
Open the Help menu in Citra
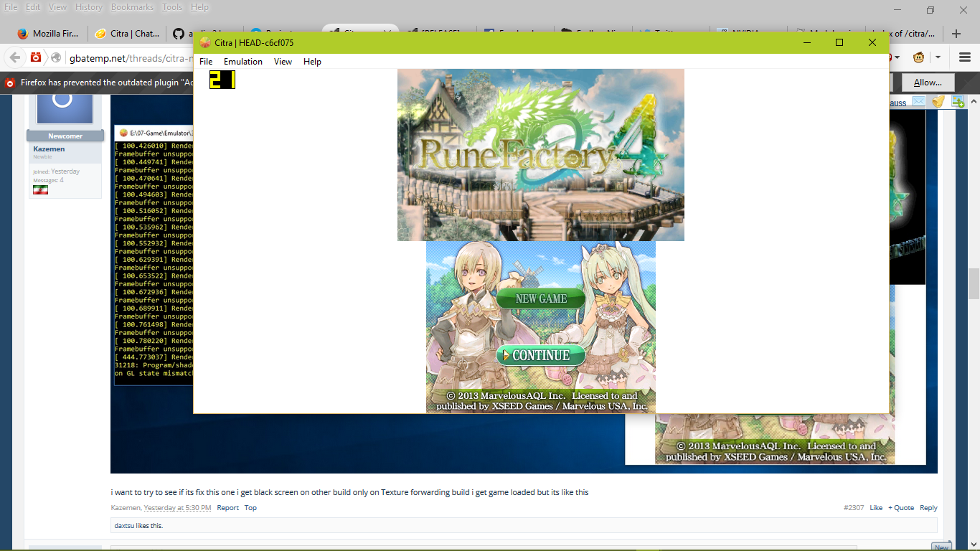(x=312, y=62)
